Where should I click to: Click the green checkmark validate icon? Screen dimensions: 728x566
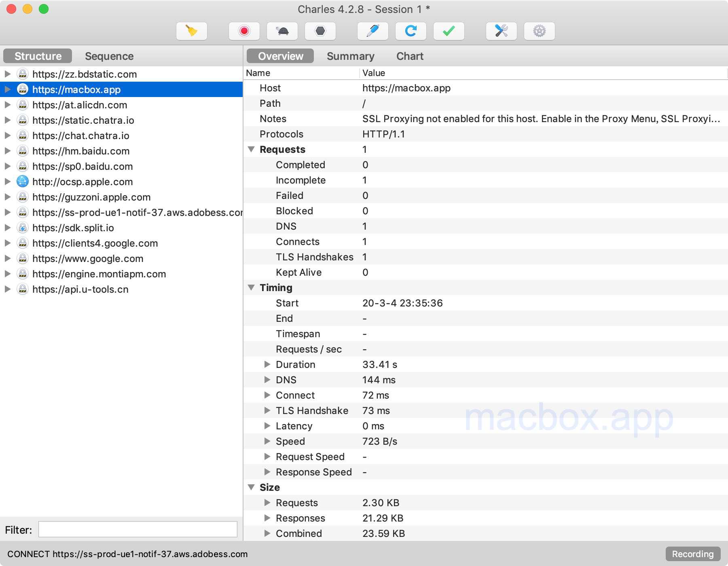(449, 31)
